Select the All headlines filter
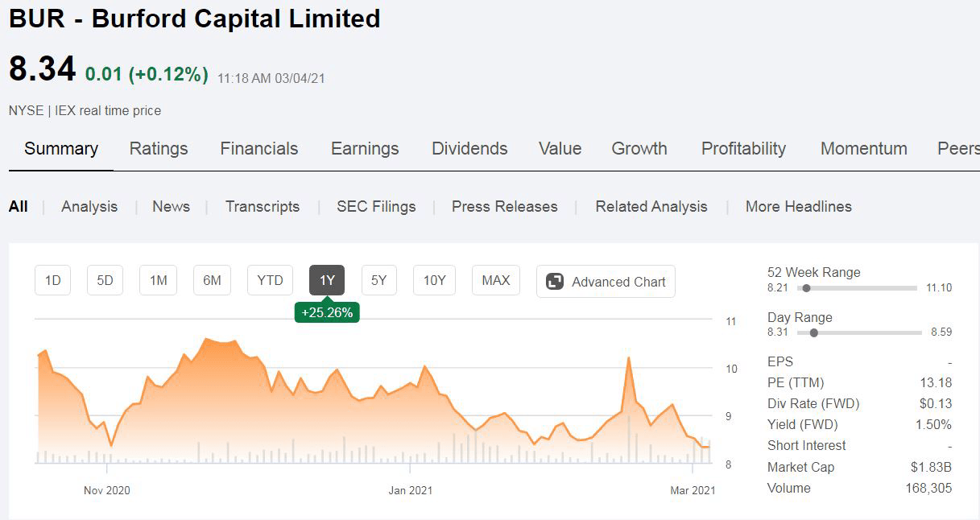 (18, 207)
